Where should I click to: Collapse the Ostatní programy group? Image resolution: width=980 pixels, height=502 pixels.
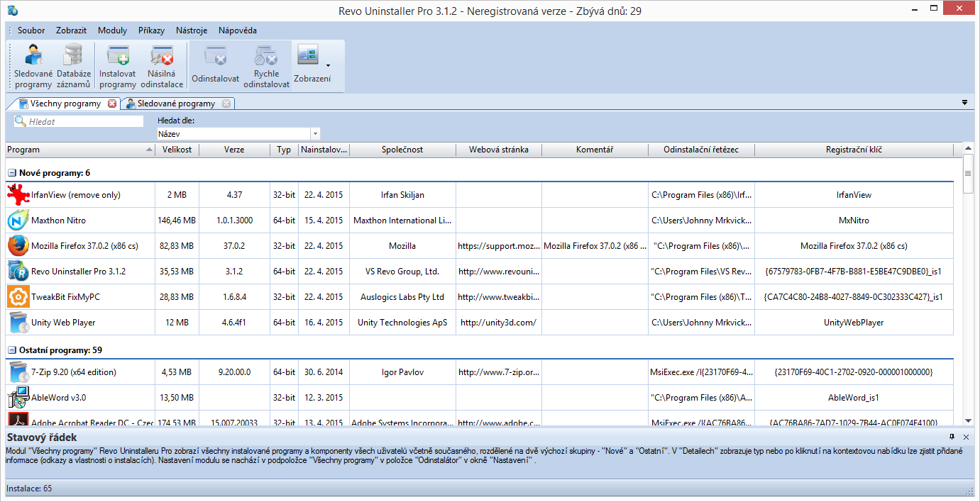pyautogui.click(x=11, y=350)
